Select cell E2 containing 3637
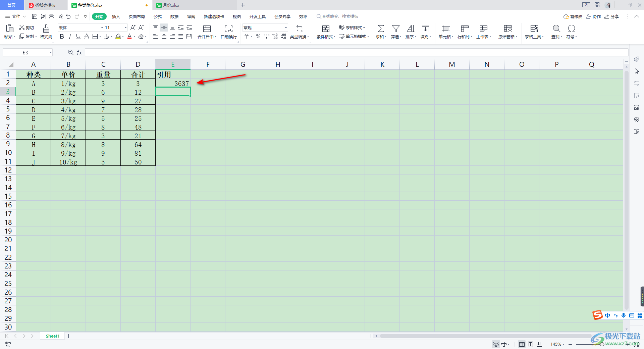The width and height of the screenshot is (644, 349). [173, 83]
